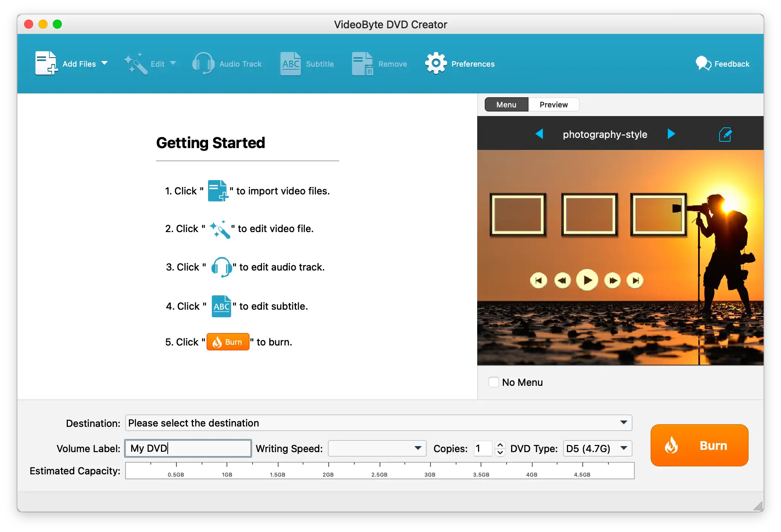Decrease the Copies stepper value
Screen dimensions: 781x532
pyautogui.click(x=500, y=453)
